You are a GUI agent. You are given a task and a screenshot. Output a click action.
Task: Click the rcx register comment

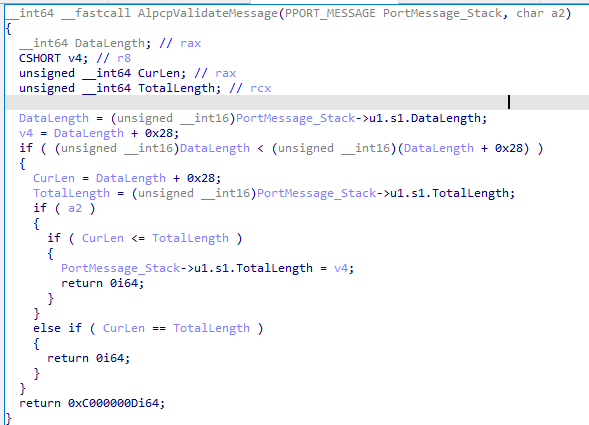pyautogui.click(x=260, y=88)
